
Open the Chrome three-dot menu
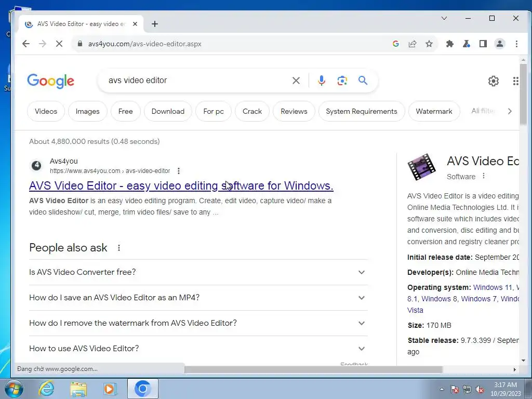click(516, 44)
